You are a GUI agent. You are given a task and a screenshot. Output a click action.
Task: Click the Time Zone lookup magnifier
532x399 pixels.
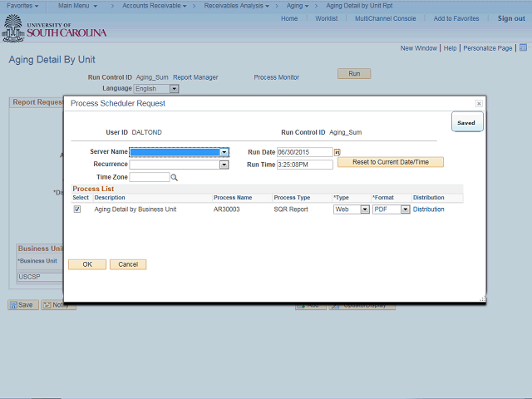[x=175, y=177]
